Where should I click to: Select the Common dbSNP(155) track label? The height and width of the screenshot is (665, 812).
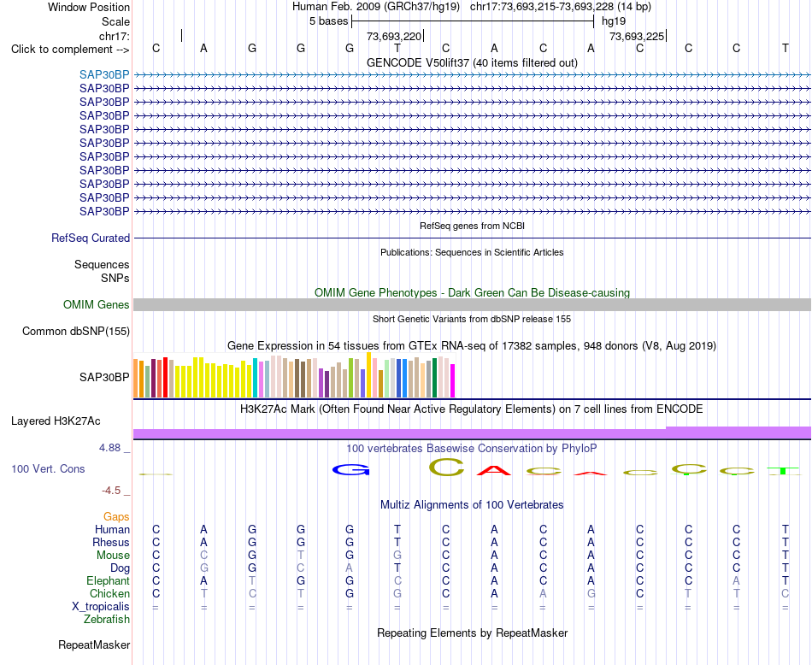[x=75, y=331]
